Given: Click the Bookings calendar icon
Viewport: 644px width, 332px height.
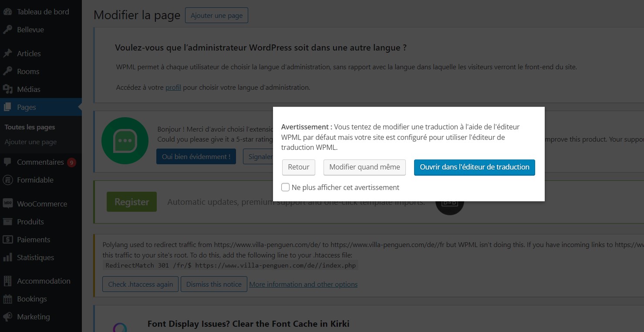Looking at the screenshot, I should point(8,299).
